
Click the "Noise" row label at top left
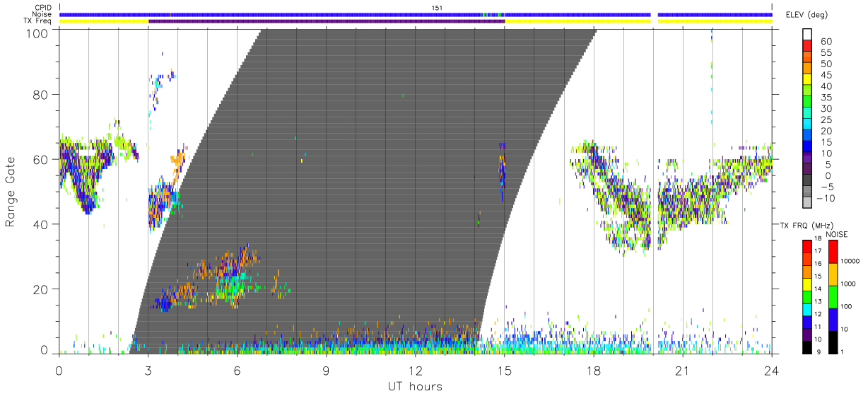[x=40, y=14]
